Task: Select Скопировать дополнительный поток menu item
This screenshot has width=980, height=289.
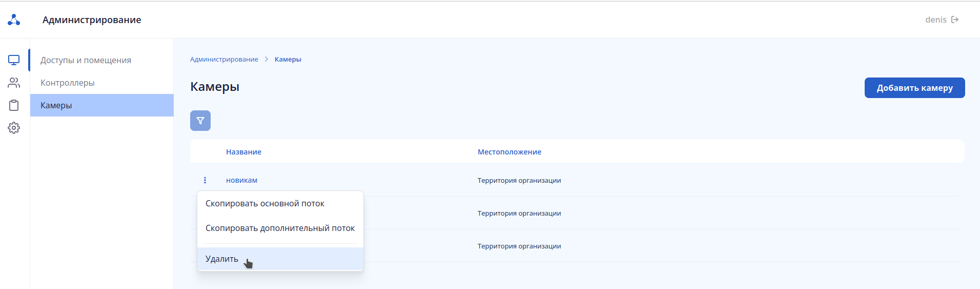Action: point(280,228)
